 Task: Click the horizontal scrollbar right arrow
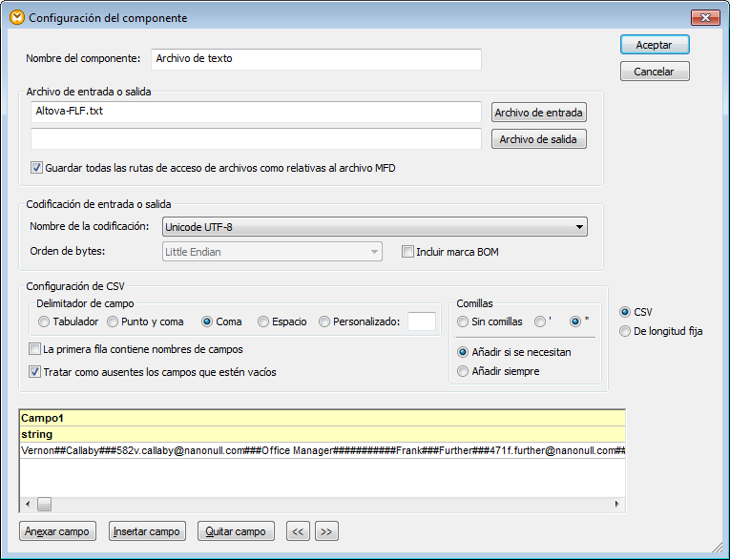tap(617, 504)
